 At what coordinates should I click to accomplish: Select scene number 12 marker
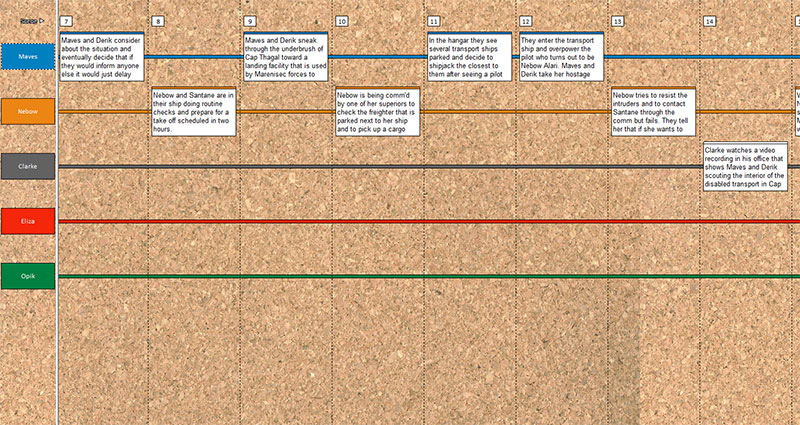coord(526,21)
